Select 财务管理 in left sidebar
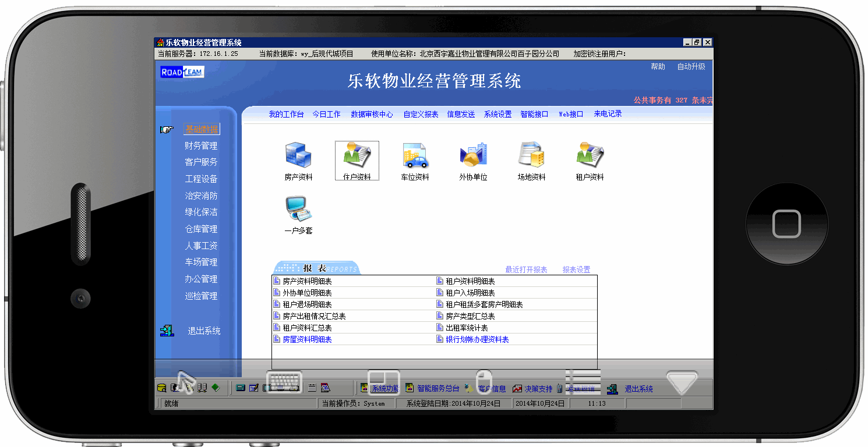 [x=201, y=146]
